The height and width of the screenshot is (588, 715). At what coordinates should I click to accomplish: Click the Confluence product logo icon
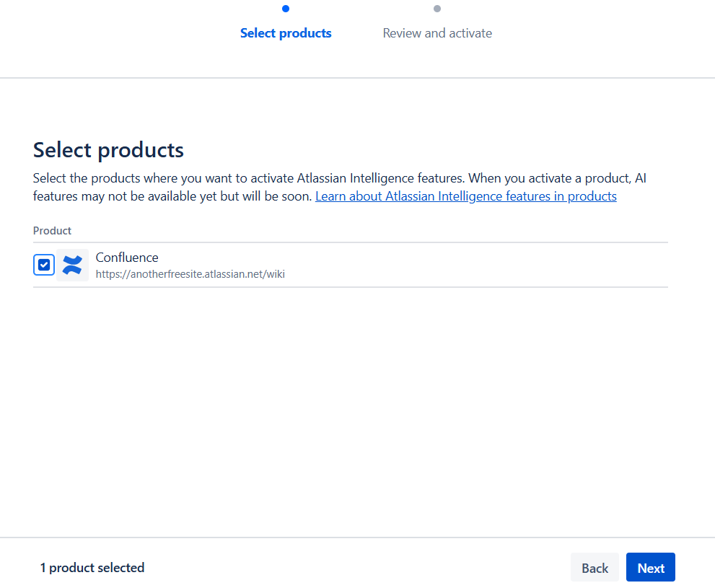click(72, 265)
